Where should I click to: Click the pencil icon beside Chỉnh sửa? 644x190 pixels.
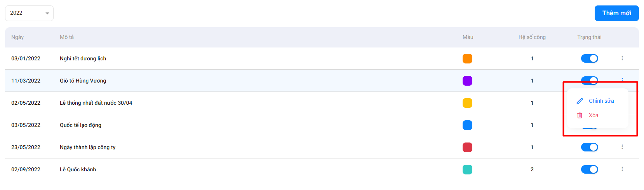coord(580,101)
